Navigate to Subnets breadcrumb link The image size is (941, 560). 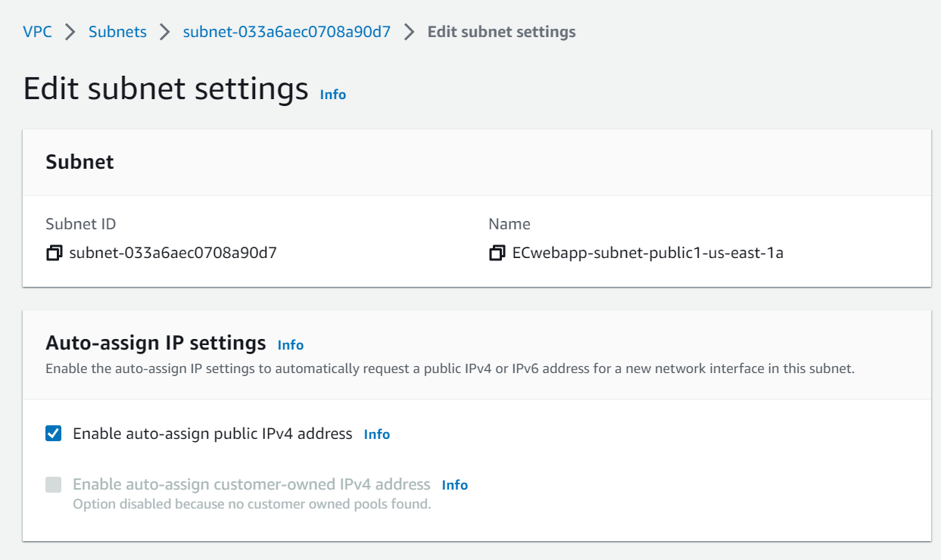(117, 33)
